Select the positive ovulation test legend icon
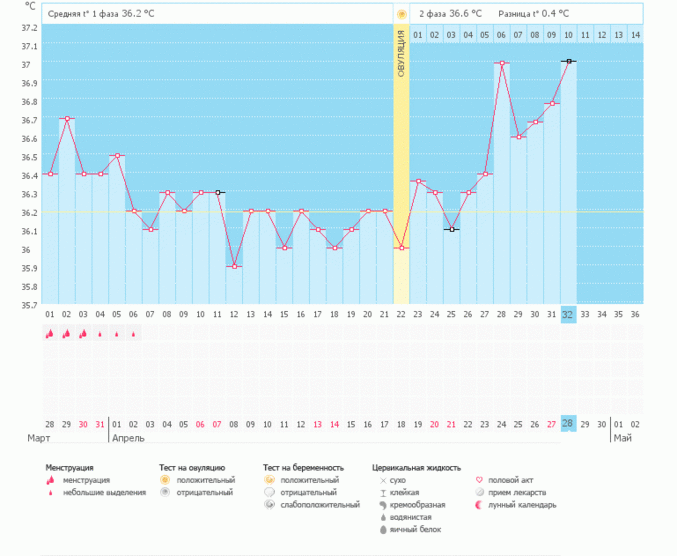This screenshot has height=556, width=677. tap(165, 480)
